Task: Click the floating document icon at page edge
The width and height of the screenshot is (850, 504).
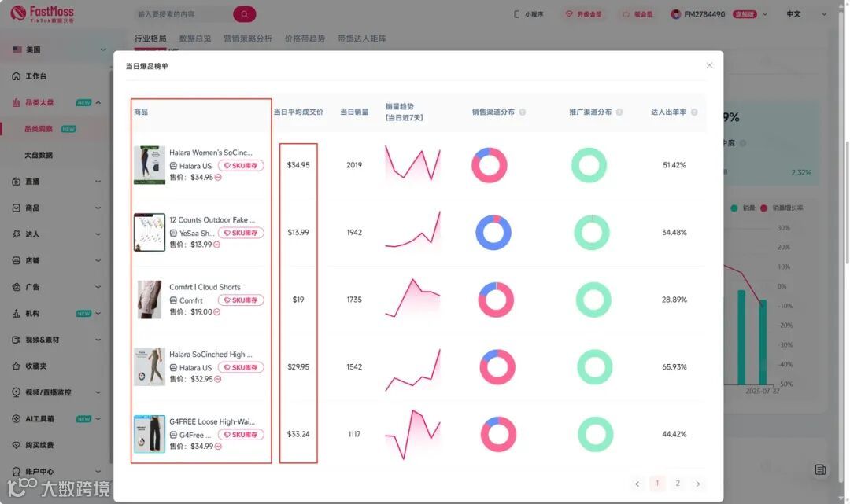Action: pos(820,470)
